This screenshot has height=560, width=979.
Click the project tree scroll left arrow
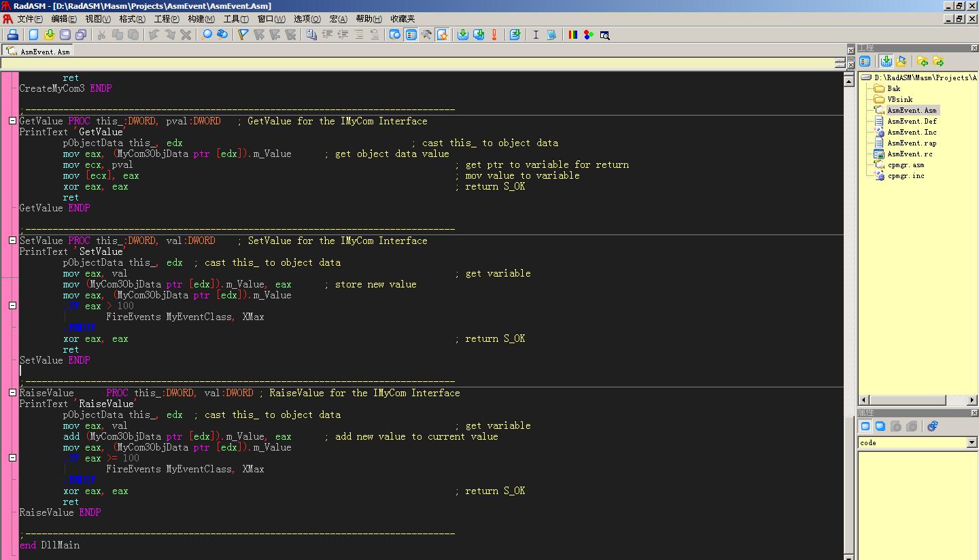click(864, 400)
